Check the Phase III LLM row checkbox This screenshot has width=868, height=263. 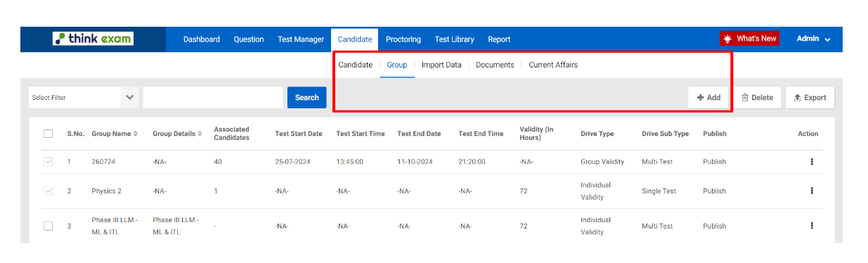(x=48, y=226)
